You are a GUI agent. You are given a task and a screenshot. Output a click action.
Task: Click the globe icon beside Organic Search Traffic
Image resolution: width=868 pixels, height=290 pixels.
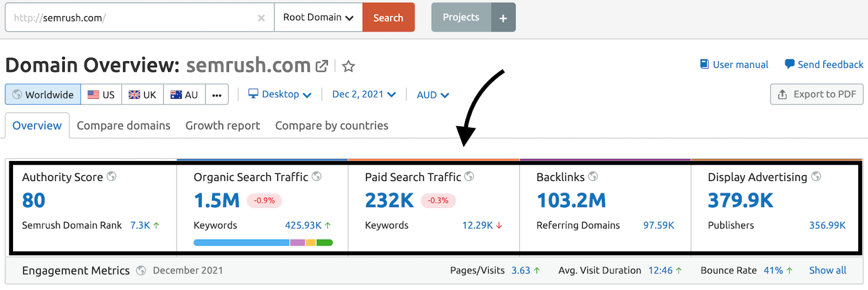pos(316,176)
